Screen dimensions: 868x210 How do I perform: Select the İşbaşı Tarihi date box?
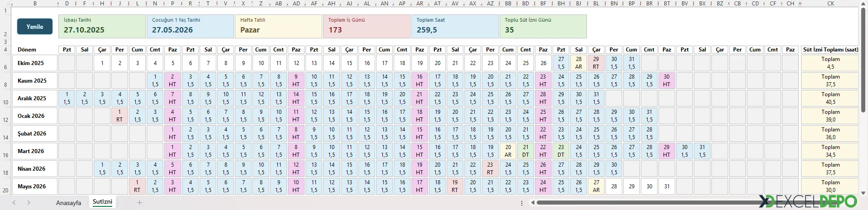[102, 27]
